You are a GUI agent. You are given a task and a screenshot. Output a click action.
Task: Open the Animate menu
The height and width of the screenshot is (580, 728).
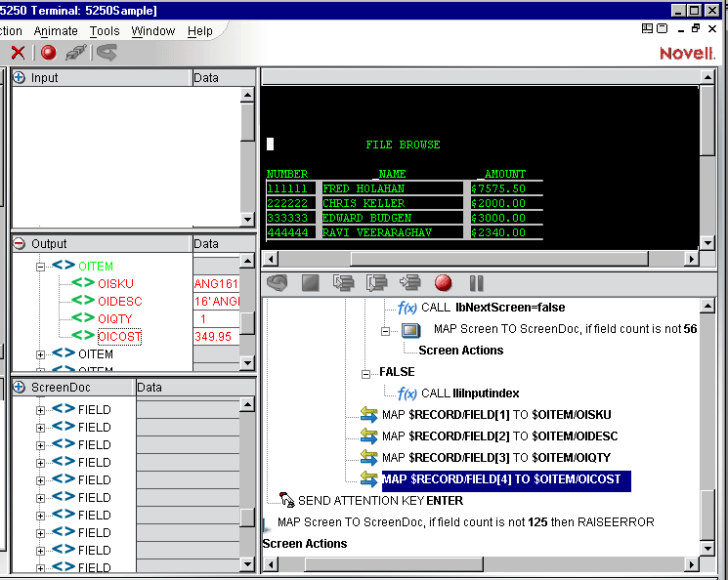point(56,31)
